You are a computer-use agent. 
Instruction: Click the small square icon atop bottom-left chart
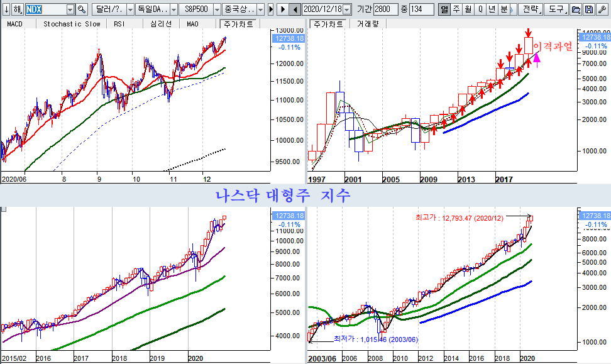pyautogui.click(x=4, y=209)
